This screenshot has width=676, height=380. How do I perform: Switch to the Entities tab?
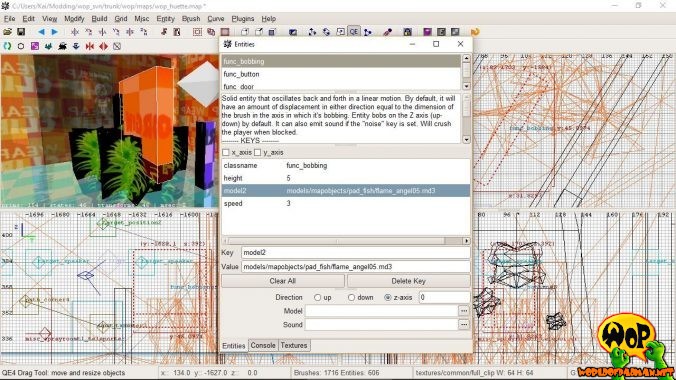[x=234, y=346]
